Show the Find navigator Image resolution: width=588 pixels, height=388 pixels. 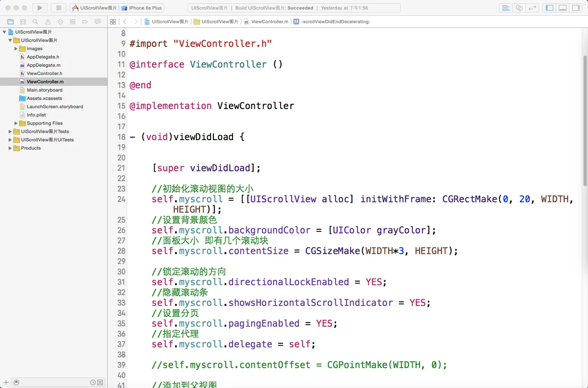click(x=35, y=22)
